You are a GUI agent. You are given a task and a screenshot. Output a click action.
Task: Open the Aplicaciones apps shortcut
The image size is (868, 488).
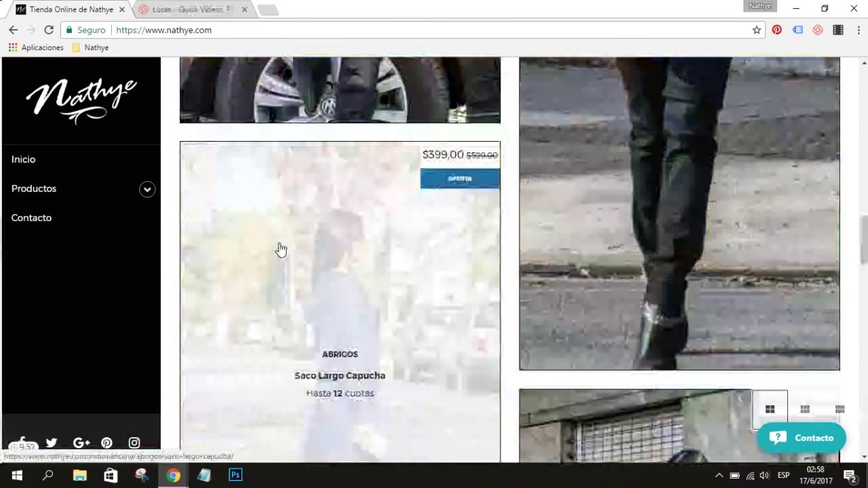click(35, 47)
